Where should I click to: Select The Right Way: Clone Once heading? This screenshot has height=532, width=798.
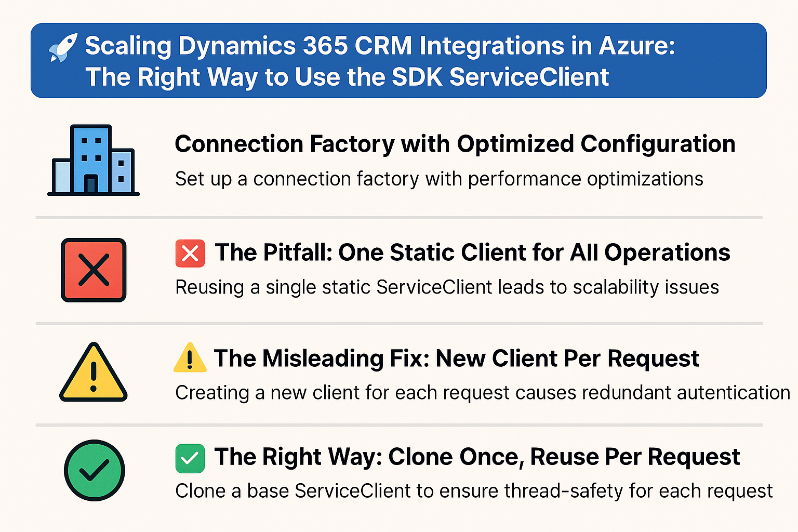pyautogui.click(x=477, y=457)
